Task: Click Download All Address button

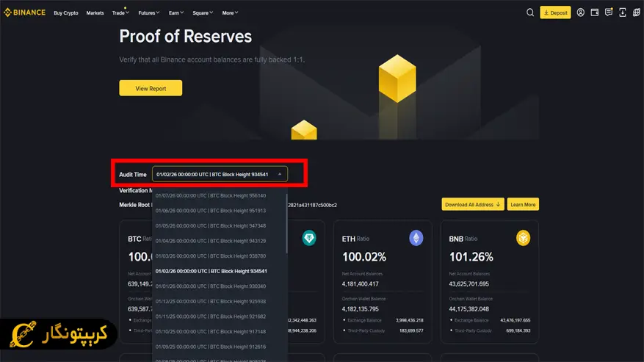Action: 473,204
